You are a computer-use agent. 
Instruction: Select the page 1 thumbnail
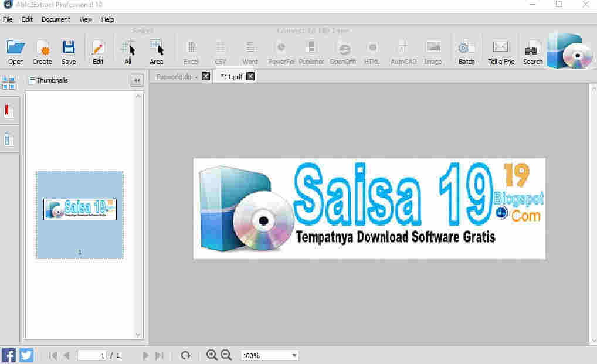click(x=80, y=215)
